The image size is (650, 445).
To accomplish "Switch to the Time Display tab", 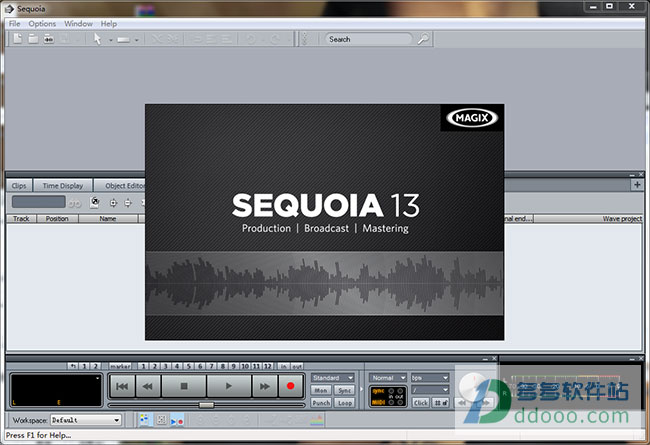I will [63, 185].
